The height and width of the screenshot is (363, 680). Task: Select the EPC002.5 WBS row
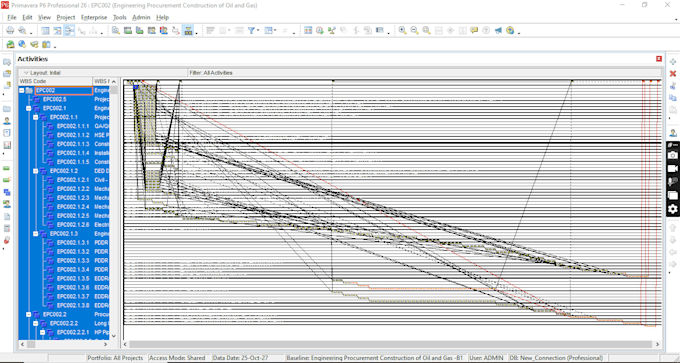pos(64,99)
